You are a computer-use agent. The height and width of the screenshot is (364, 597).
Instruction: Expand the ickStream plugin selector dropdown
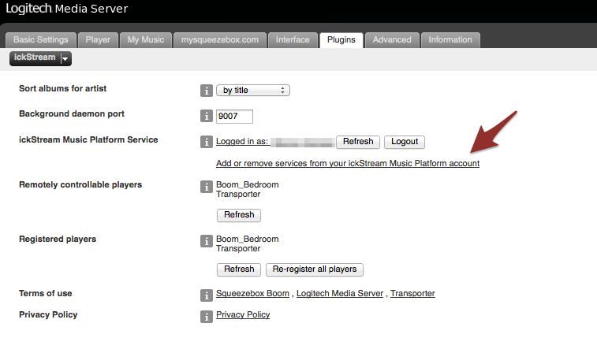[65, 58]
